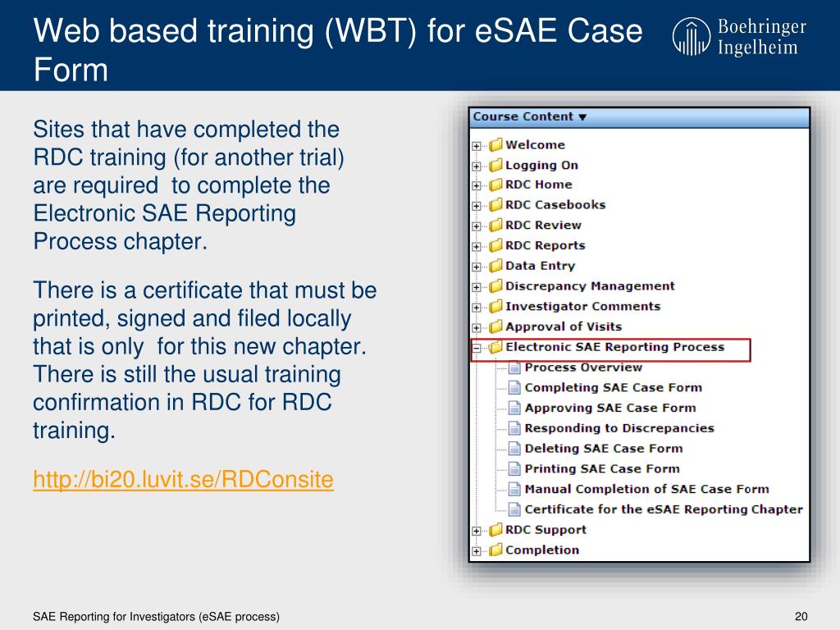Click the Boehringer Ingelheim logo

(x=739, y=37)
